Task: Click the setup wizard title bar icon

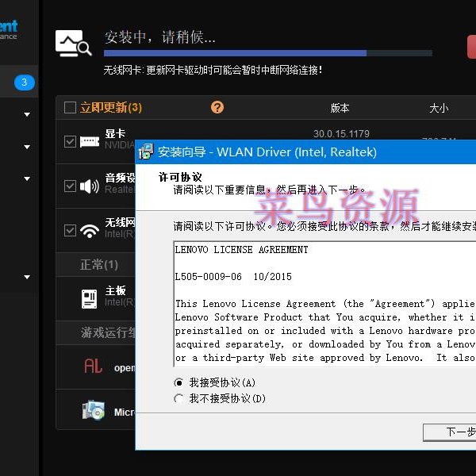Action: (146, 152)
